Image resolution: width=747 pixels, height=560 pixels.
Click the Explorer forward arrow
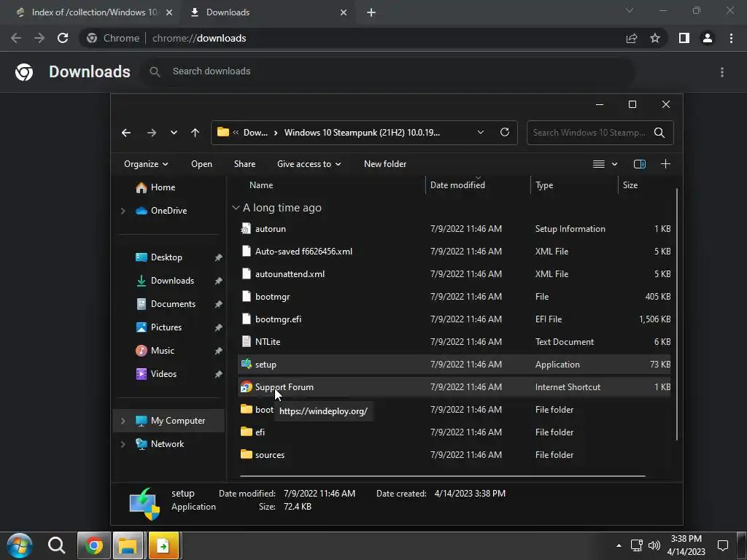152,133
